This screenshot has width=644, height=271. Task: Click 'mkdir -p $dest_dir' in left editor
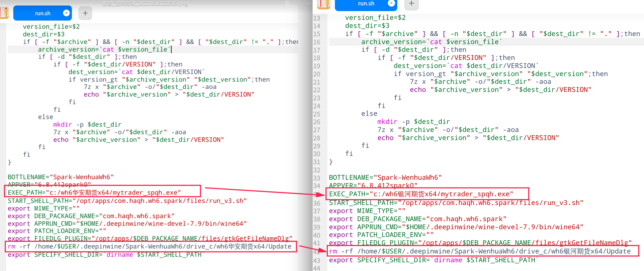(87, 125)
